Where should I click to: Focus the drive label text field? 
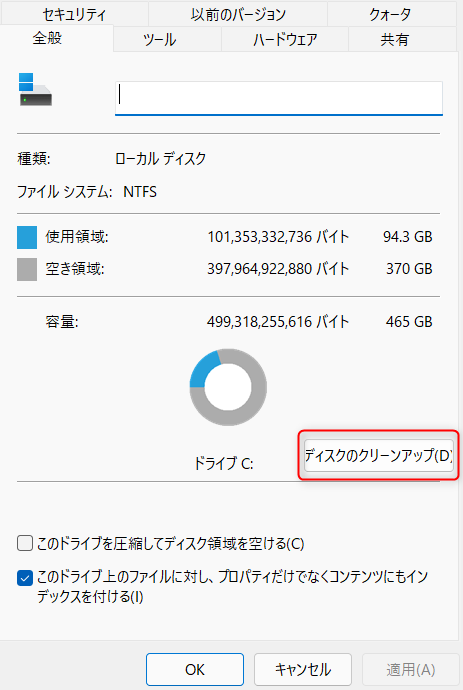(279, 98)
